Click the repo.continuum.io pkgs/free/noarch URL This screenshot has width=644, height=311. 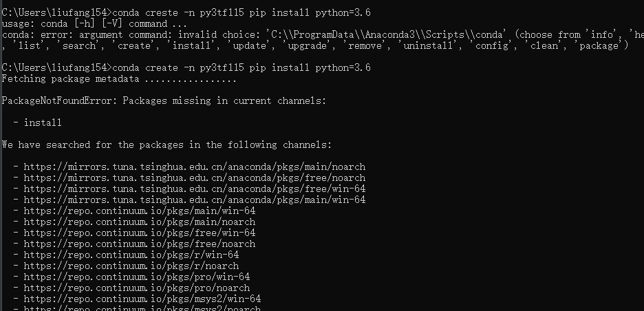(140, 244)
